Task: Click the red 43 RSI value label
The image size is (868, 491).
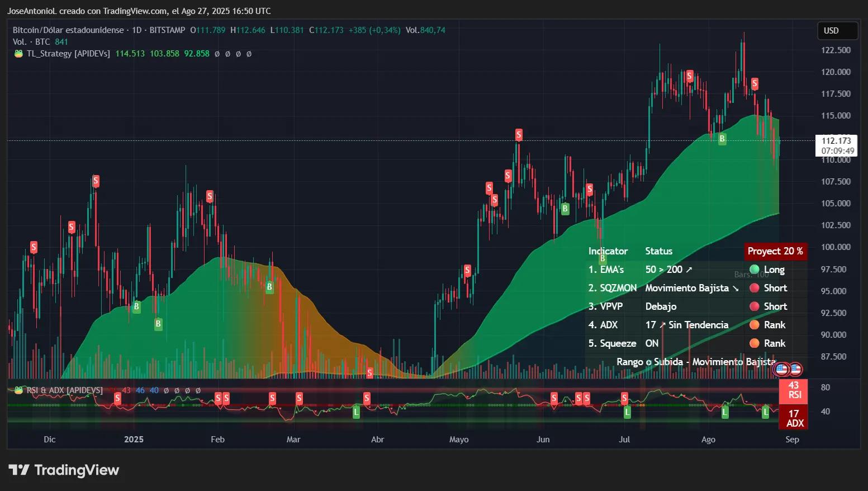Action: (x=794, y=390)
